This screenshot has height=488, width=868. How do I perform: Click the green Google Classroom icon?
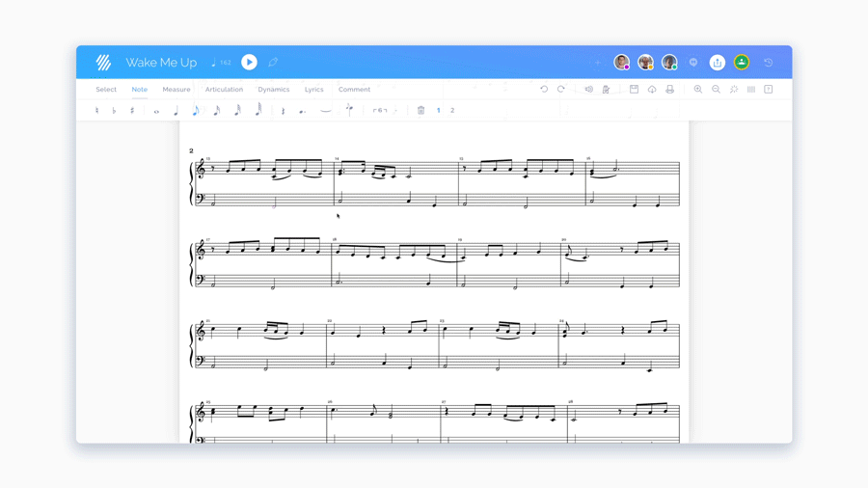click(x=742, y=62)
